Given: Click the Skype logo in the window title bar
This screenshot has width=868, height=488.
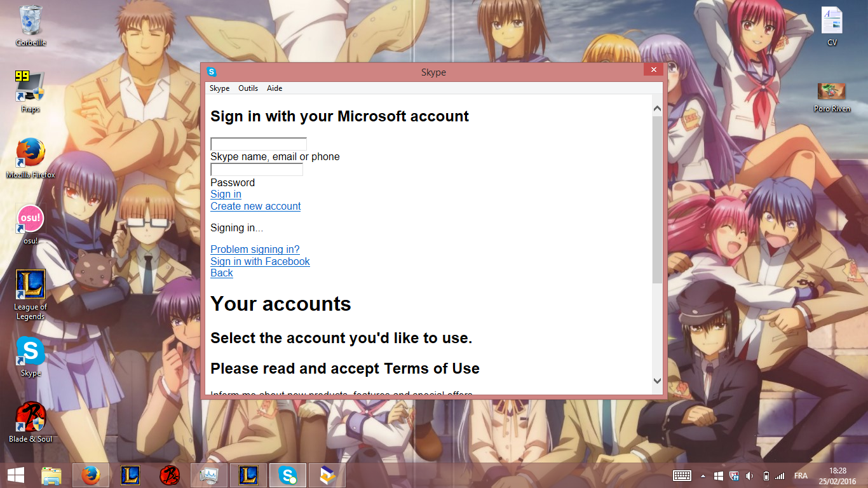Looking at the screenshot, I should [x=212, y=72].
